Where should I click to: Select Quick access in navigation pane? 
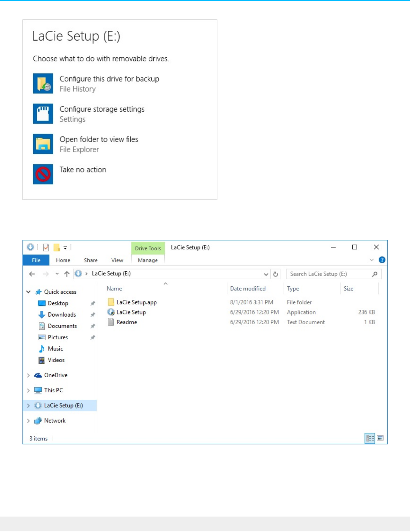60,292
